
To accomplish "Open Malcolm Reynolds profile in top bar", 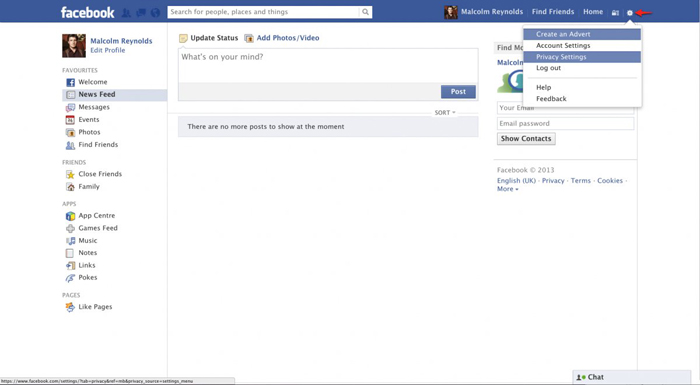I will [492, 12].
